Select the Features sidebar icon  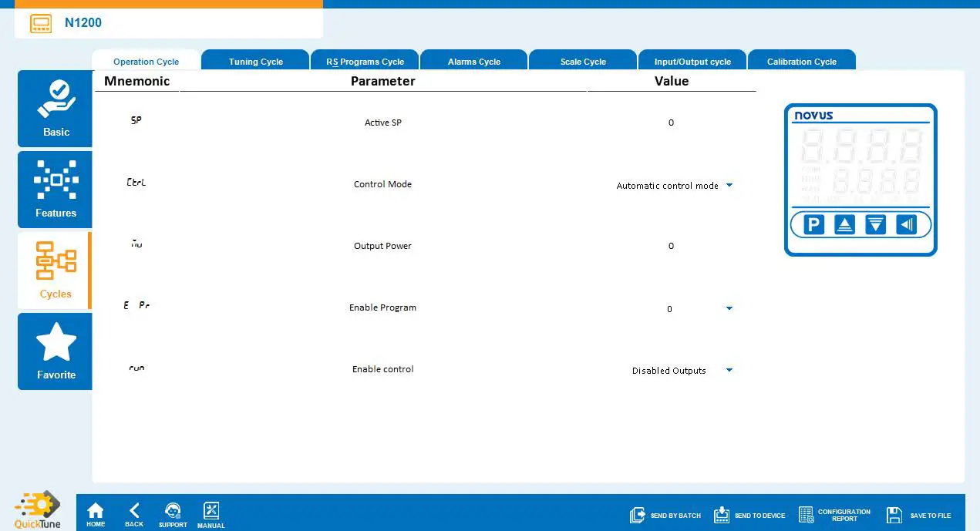pyautogui.click(x=55, y=189)
